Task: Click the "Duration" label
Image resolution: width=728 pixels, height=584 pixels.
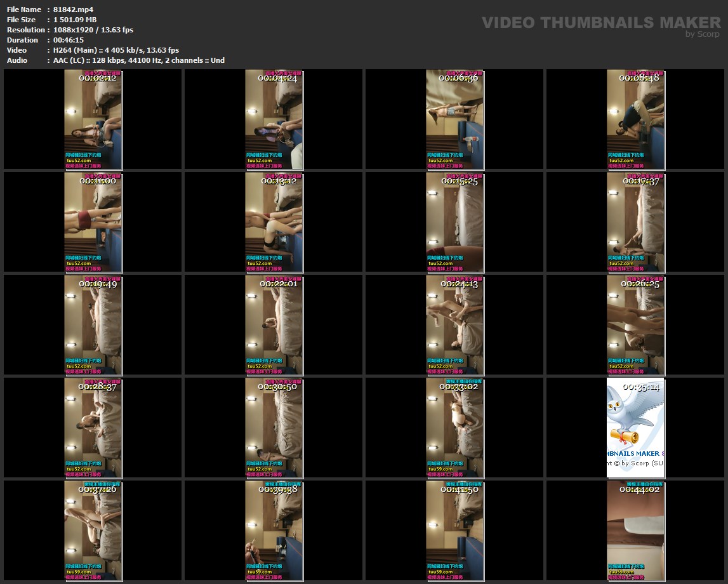Action: (x=22, y=40)
